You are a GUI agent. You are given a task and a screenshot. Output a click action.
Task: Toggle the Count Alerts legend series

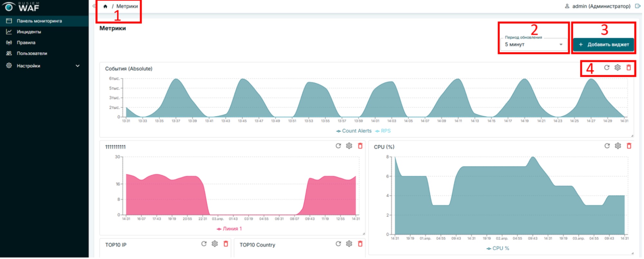[354, 131]
